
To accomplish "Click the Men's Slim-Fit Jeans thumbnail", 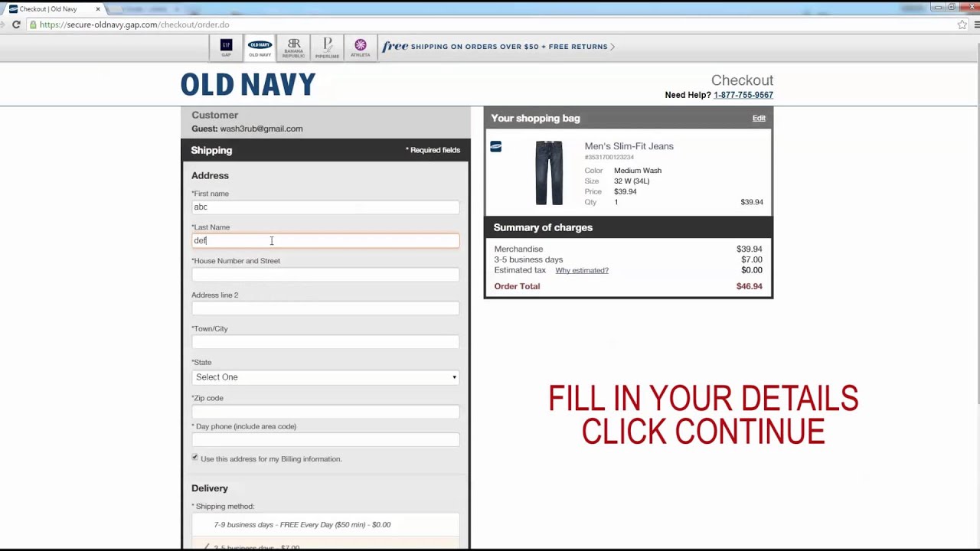I will pos(549,173).
